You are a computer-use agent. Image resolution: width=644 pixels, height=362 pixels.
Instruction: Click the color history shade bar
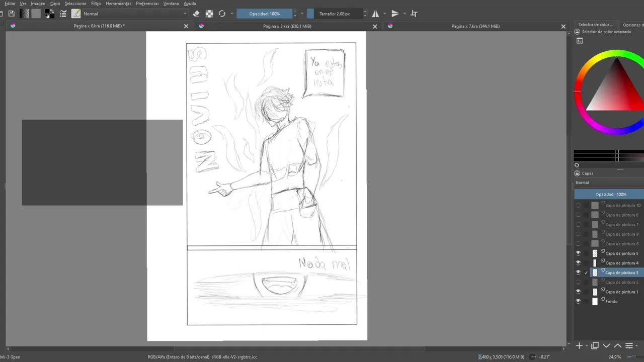609,155
